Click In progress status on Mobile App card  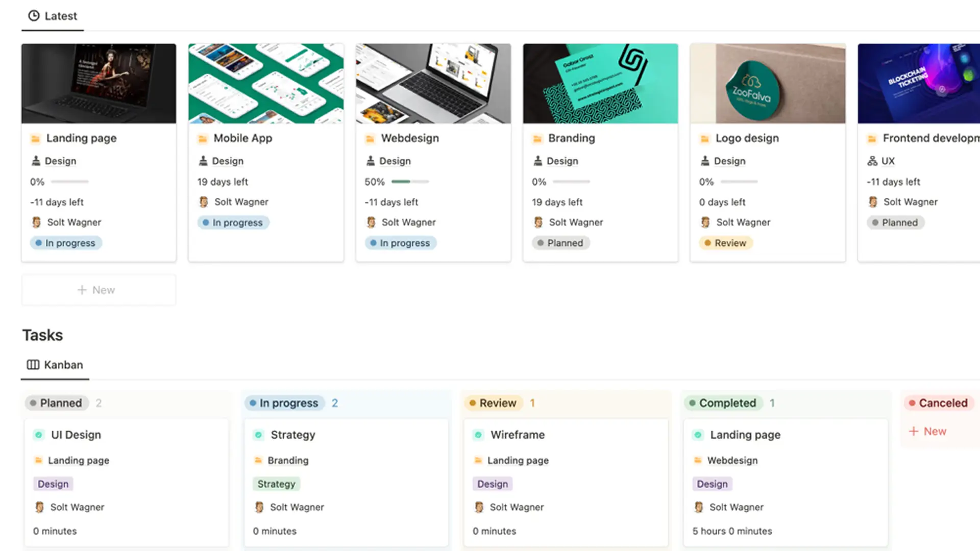point(233,223)
